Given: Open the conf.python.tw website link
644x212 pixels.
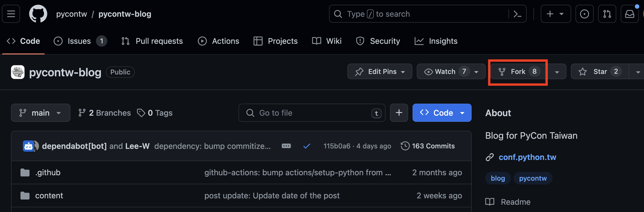Looking at the screenshot, I should 527,157.
